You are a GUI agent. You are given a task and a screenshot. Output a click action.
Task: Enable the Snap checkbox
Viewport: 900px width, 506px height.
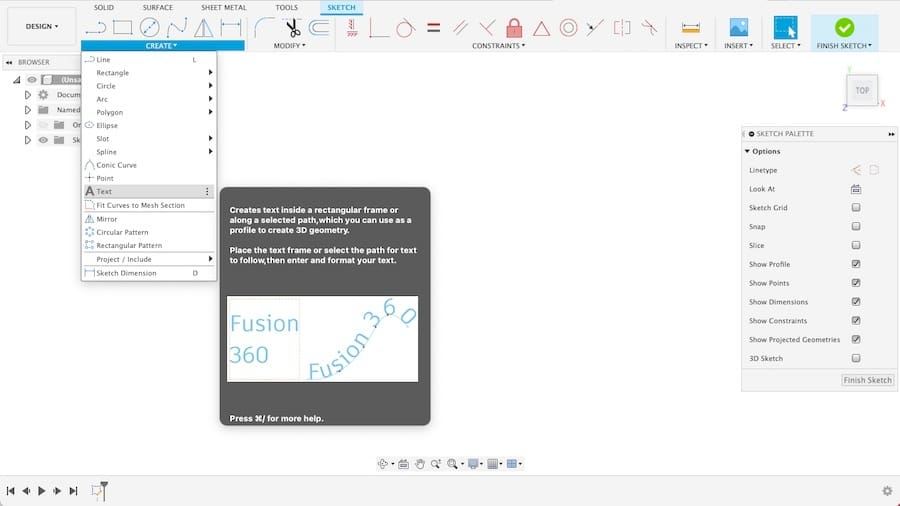pyautogui.click(x=856, y=226)
